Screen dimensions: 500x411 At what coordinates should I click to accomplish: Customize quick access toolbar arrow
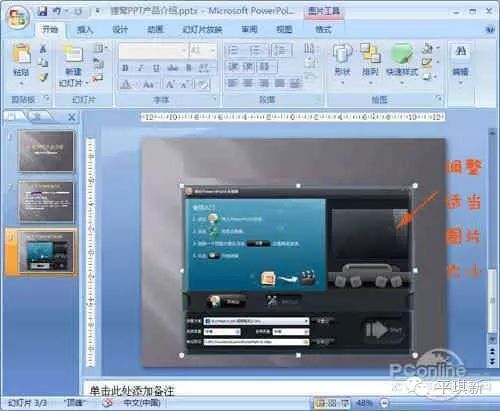click(x=98, y=12)
